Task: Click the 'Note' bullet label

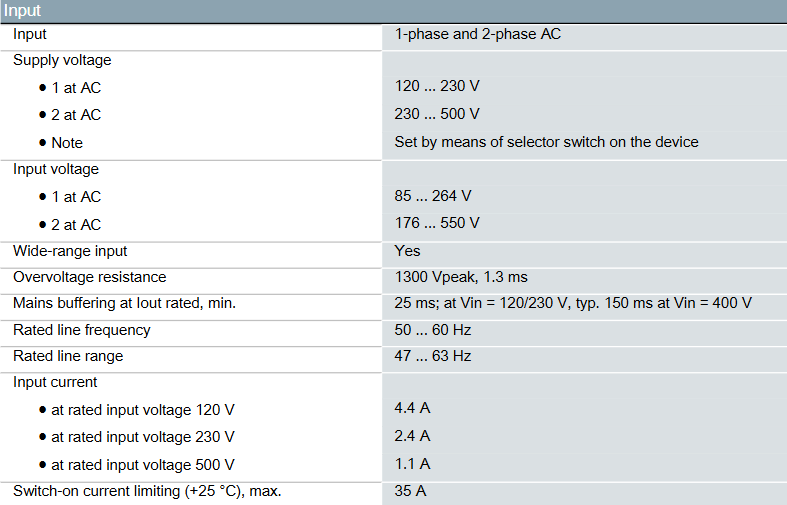Action: pyautogui.click(x=67, y=142)
